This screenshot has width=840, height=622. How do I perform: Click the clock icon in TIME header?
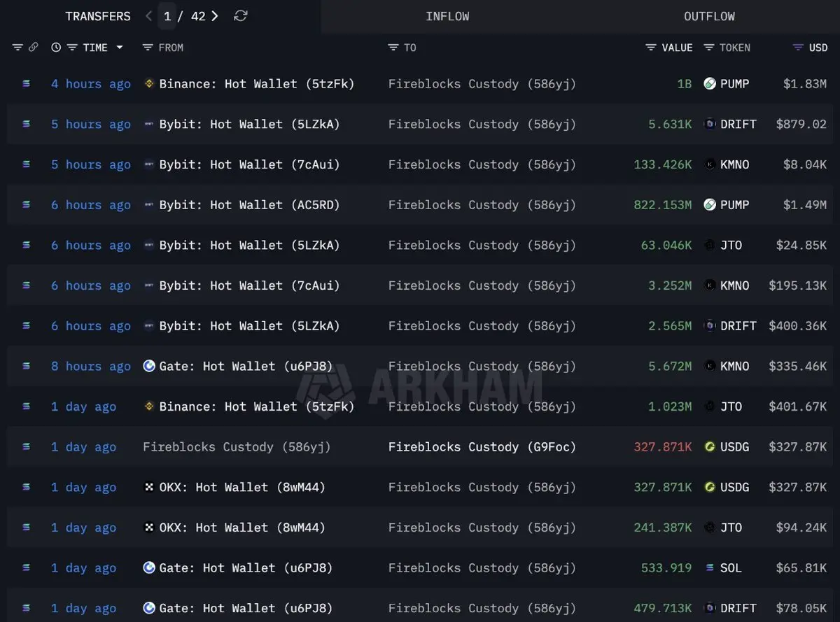pos(56,48)
